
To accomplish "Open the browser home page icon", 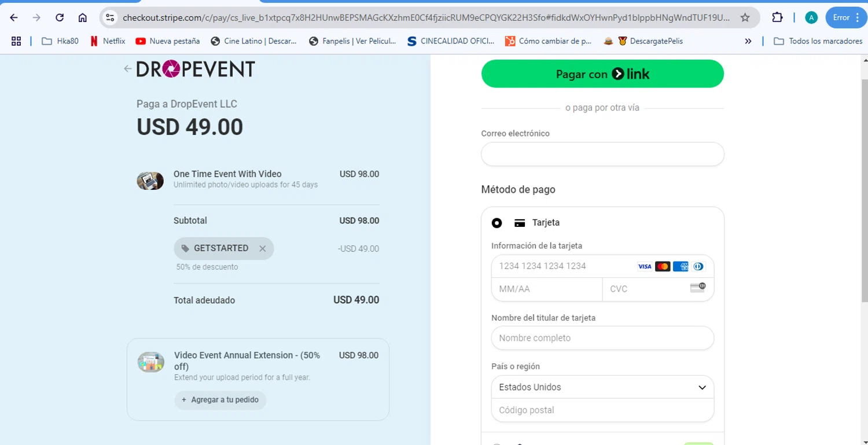I will [x=83, y=17].
